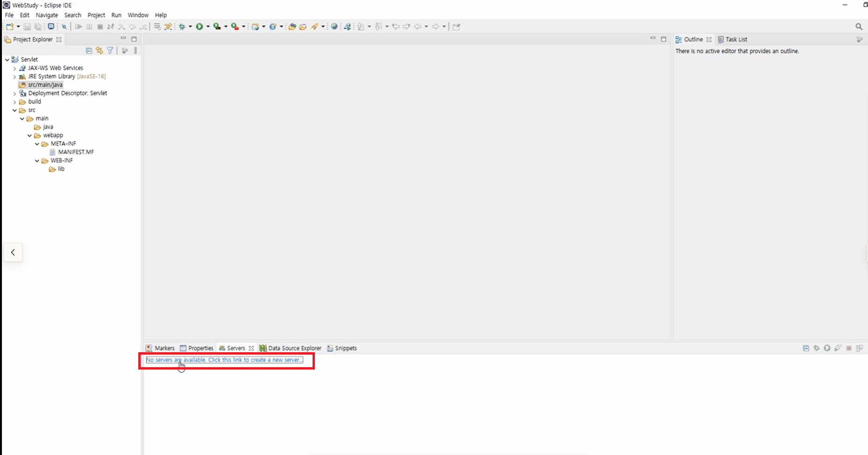This screenshot has height=455, width=868.
Task: Switch to the Snippets tab
Action: (342, 348)
